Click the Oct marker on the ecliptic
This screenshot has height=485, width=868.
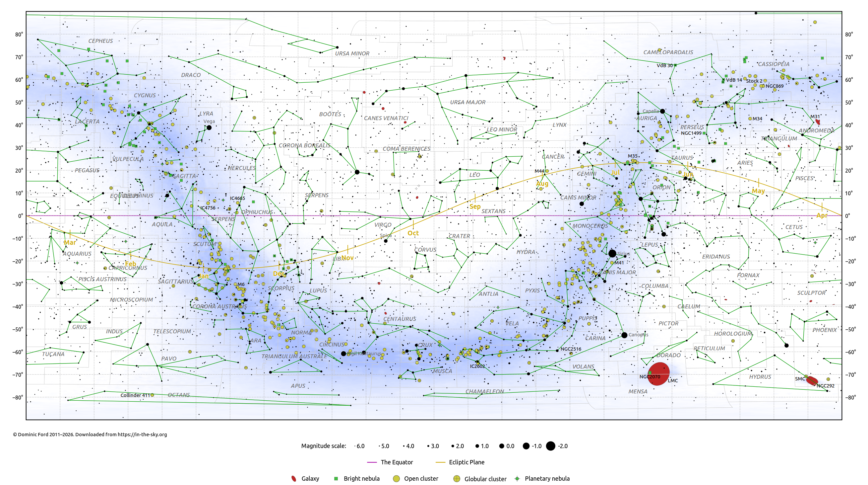pos(413,233)
